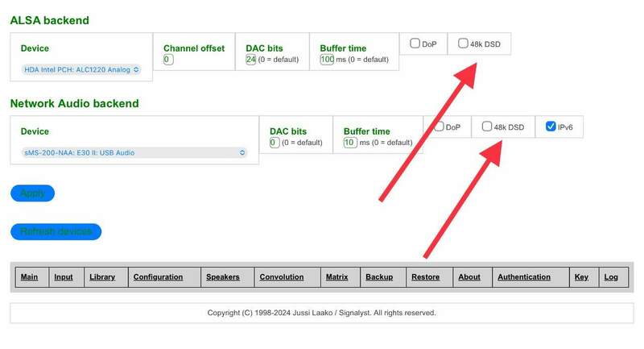Open the ALSA device dropdown
The width and height of the screenshot is (644, 349).
pos(81,69)
